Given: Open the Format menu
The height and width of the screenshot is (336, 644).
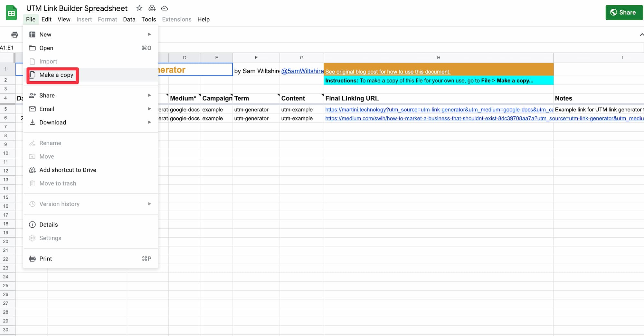Looking at the screenshot, I should tap(107, 19).
